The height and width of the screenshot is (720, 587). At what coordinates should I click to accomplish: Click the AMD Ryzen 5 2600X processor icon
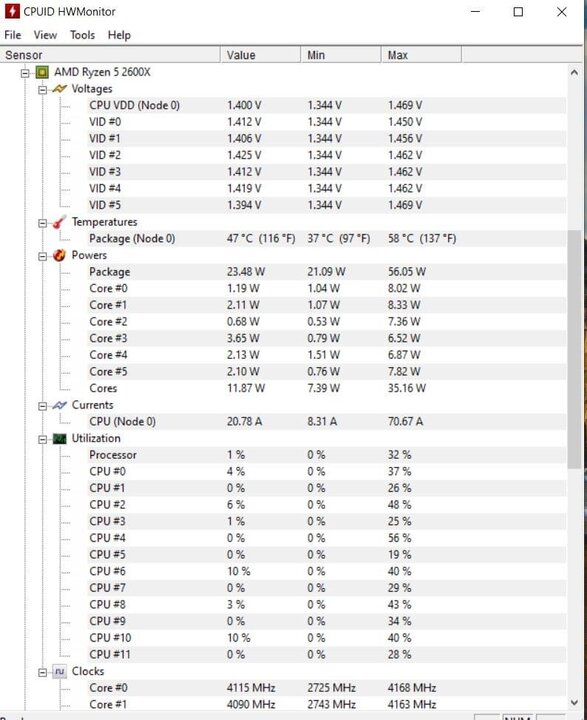pyautogui.click(x=42, y=72)
